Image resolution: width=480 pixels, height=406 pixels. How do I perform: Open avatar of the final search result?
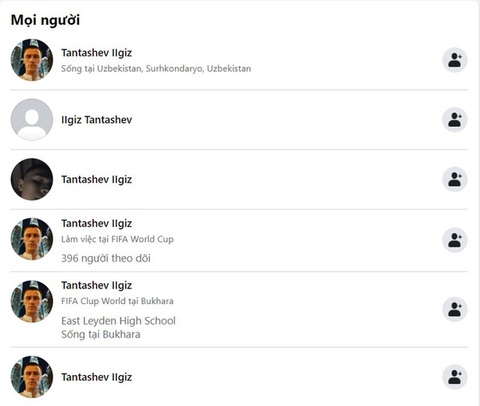pyautogui.click(x=32, y=377)
